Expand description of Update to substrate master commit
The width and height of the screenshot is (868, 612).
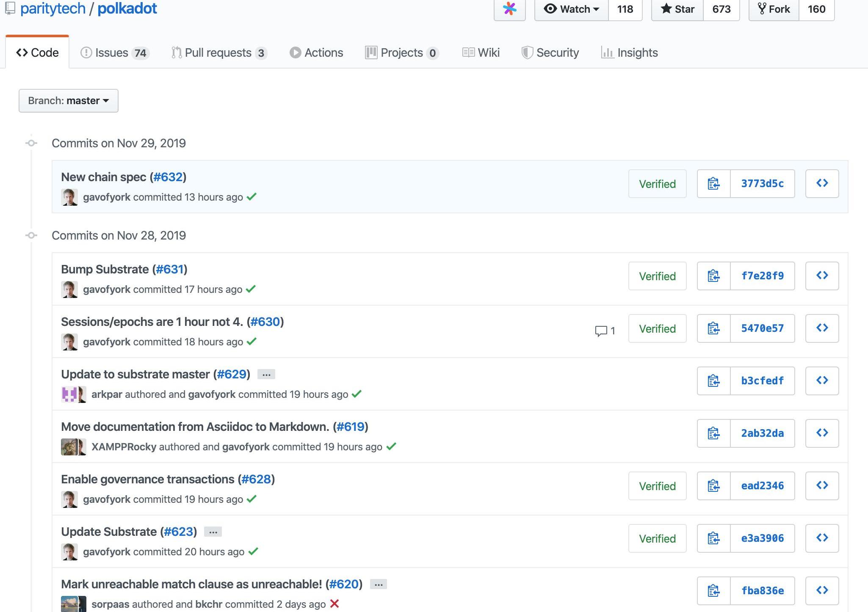pos(266,375)
